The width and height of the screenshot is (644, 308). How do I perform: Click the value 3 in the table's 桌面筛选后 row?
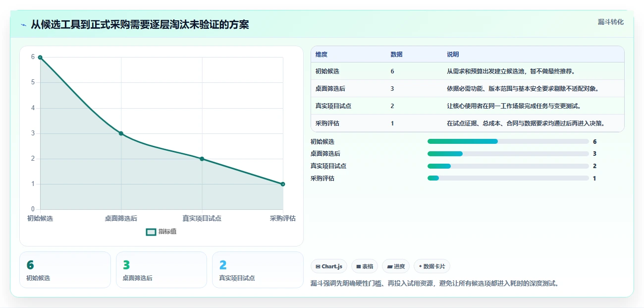(392, 89)
